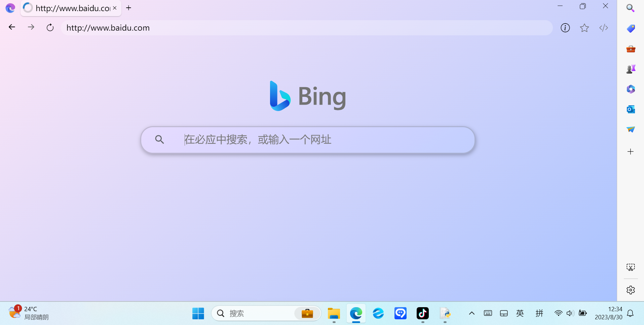Click the Bing search text field

(308, 140)
